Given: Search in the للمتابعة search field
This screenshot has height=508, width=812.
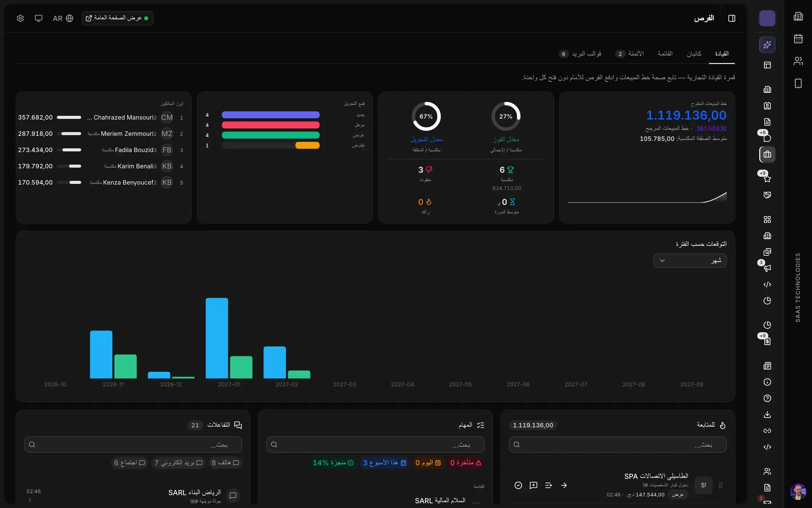Looking at the screenshot, I should click(x=617, y=444).
